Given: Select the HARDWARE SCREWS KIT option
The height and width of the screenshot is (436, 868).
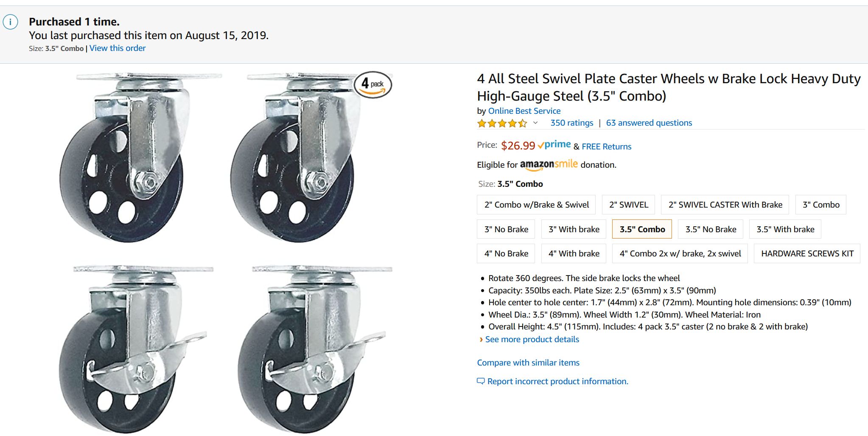Looking at the screenshot, I should (807, 253).
